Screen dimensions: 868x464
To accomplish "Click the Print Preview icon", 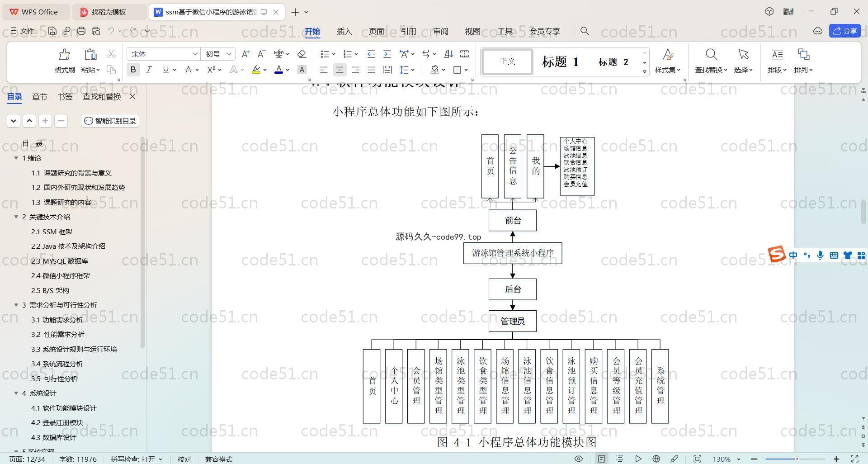I will point(96,31).
